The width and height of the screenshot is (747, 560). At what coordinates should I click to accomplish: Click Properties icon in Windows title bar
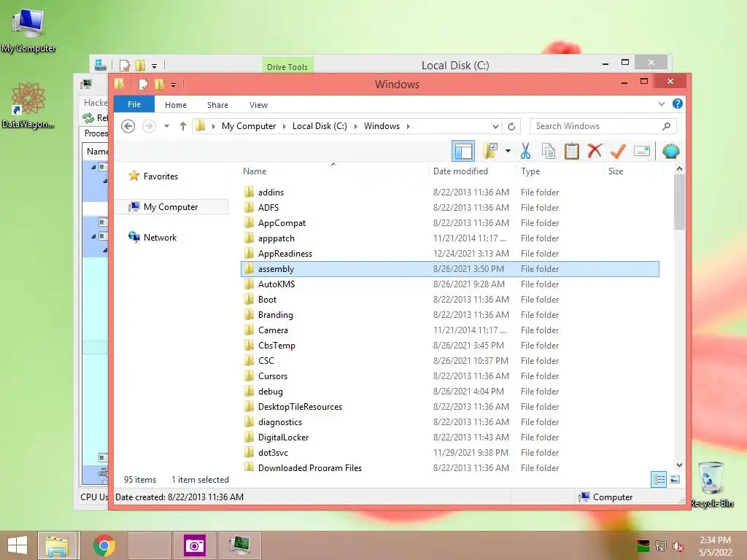coord(143,85)
